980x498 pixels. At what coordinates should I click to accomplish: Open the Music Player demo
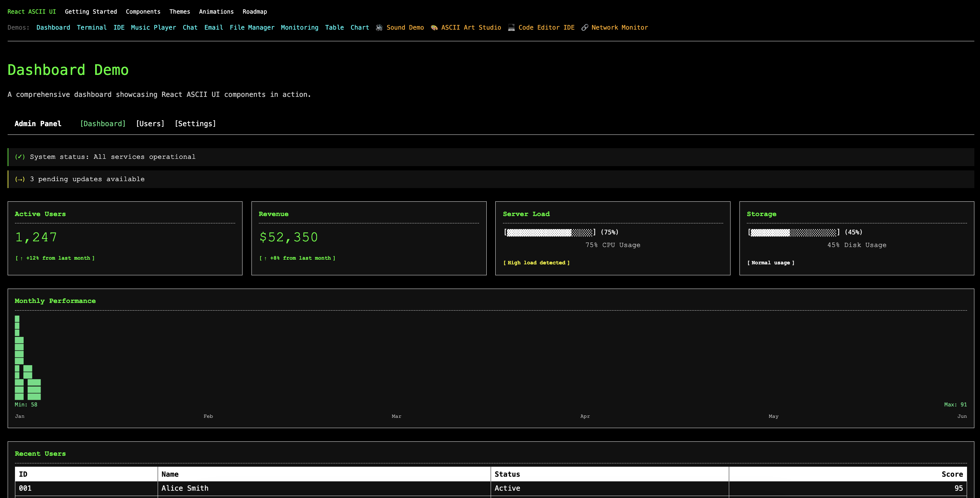[153, 27]
